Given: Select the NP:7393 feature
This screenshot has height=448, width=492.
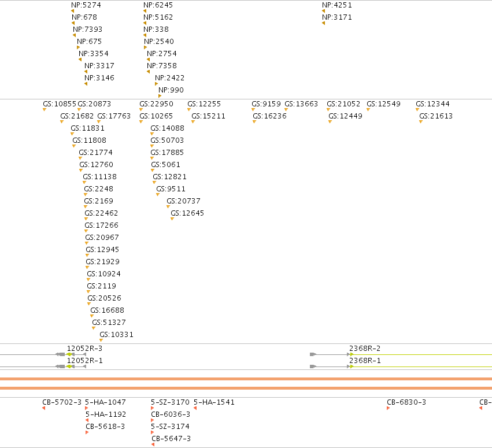Looking at the screenshot, I should tap(87, 29).
